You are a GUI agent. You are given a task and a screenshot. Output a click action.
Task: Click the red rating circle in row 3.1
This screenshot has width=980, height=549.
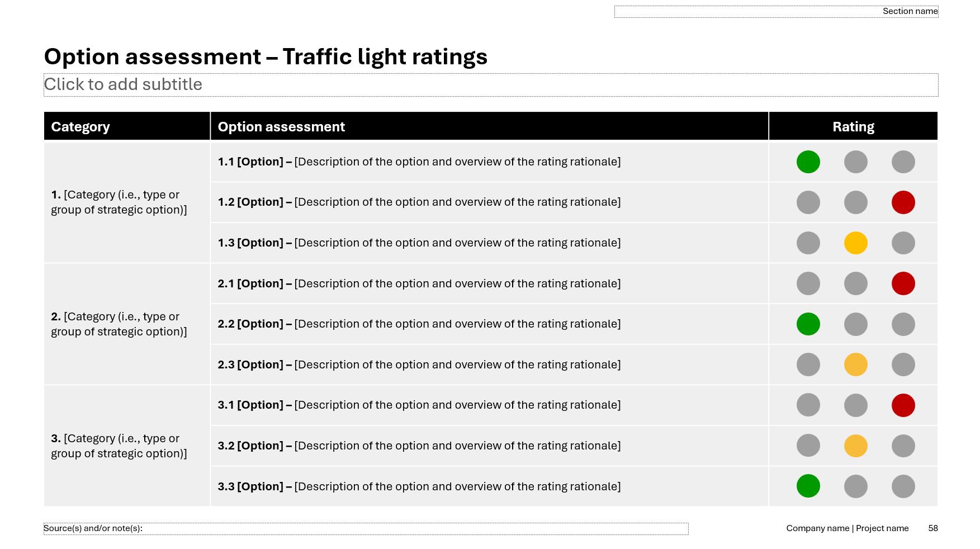pos(903,405)
